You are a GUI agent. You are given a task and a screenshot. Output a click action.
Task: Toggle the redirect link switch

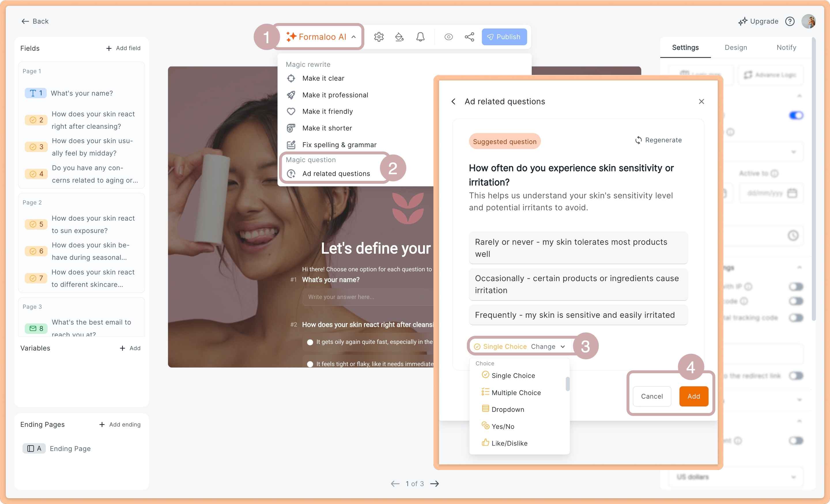coord(796,376)
